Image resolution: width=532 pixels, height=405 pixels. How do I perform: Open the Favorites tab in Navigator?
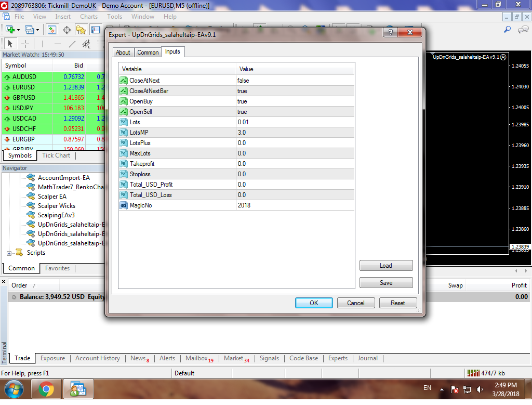[x=57, y=268]
